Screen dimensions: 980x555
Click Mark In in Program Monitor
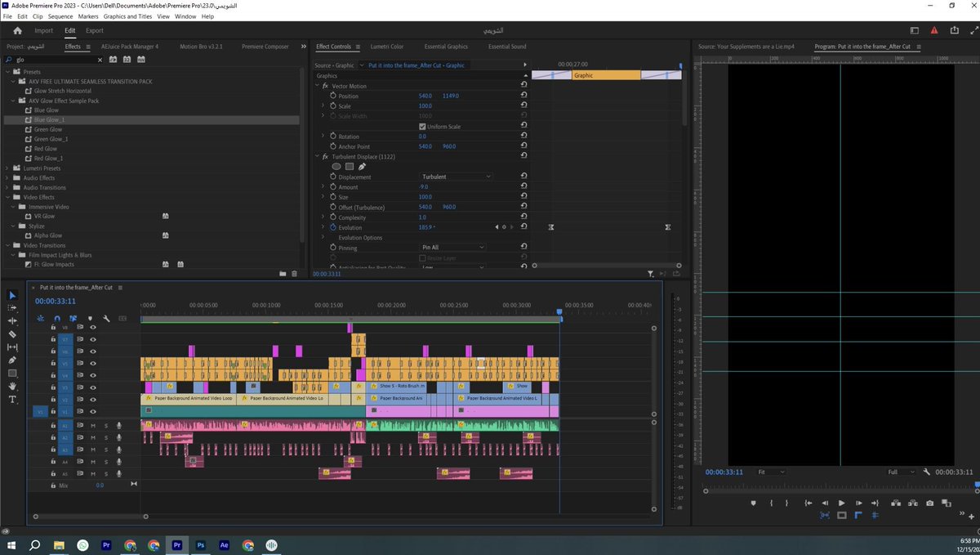point(770,504)
